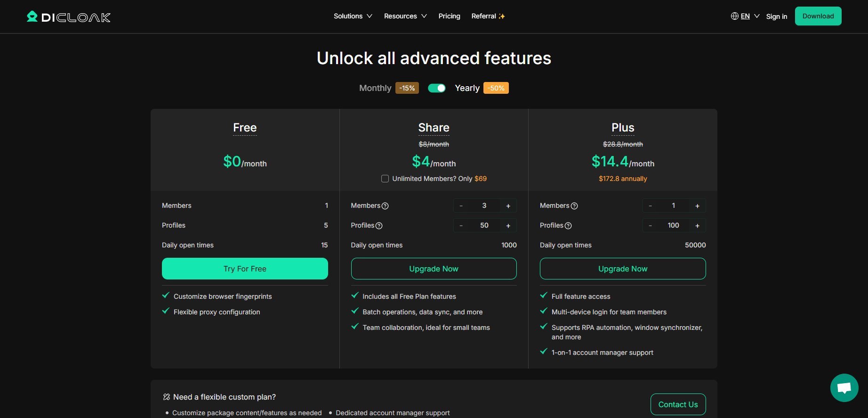Click the Try For Free button

tap(245, 269)
